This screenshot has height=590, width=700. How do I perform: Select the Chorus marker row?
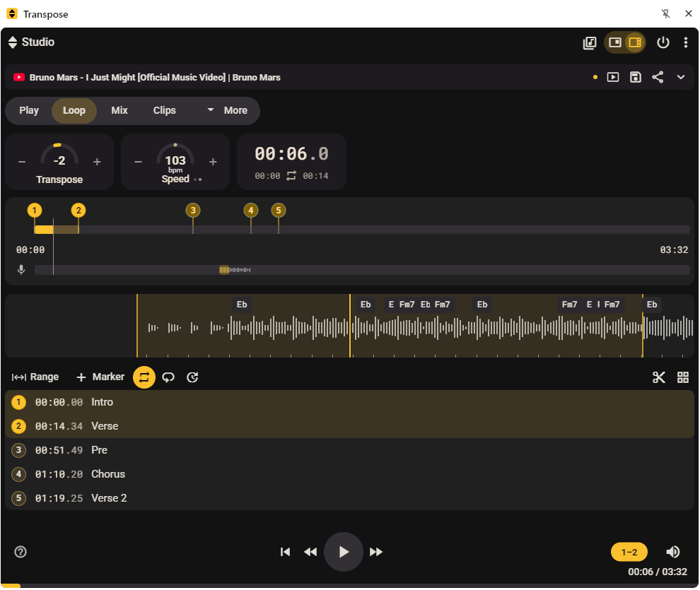(349, 475)
